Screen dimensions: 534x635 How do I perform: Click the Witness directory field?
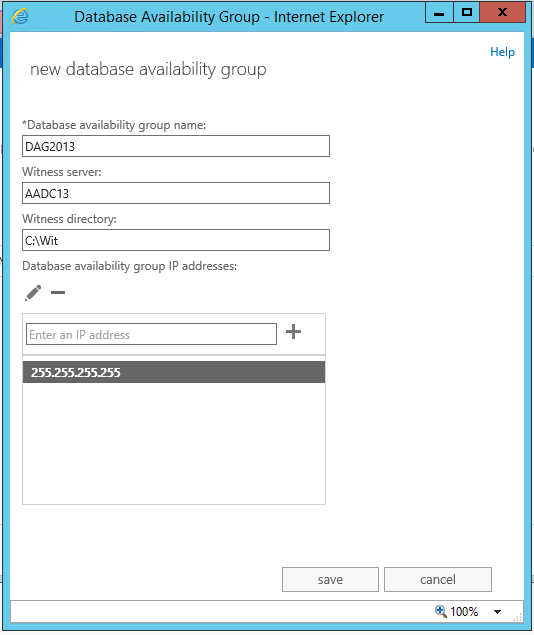(176, 240)
